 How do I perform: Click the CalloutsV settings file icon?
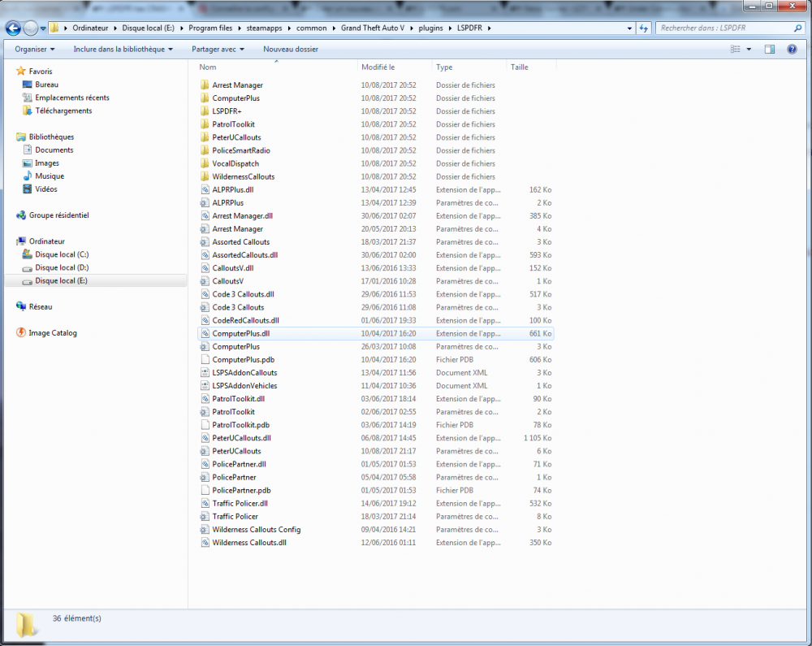click(205, 281)
